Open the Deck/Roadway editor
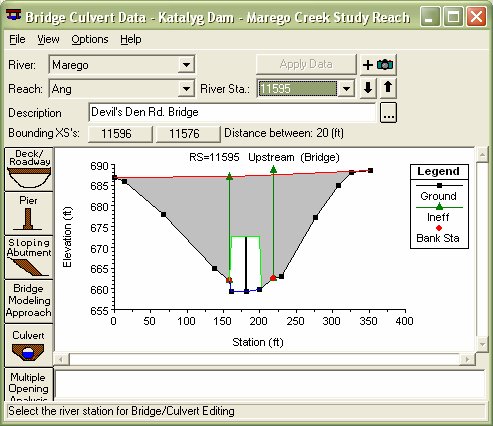The width and height of the screenshot is (493, 426). point(29,169)
